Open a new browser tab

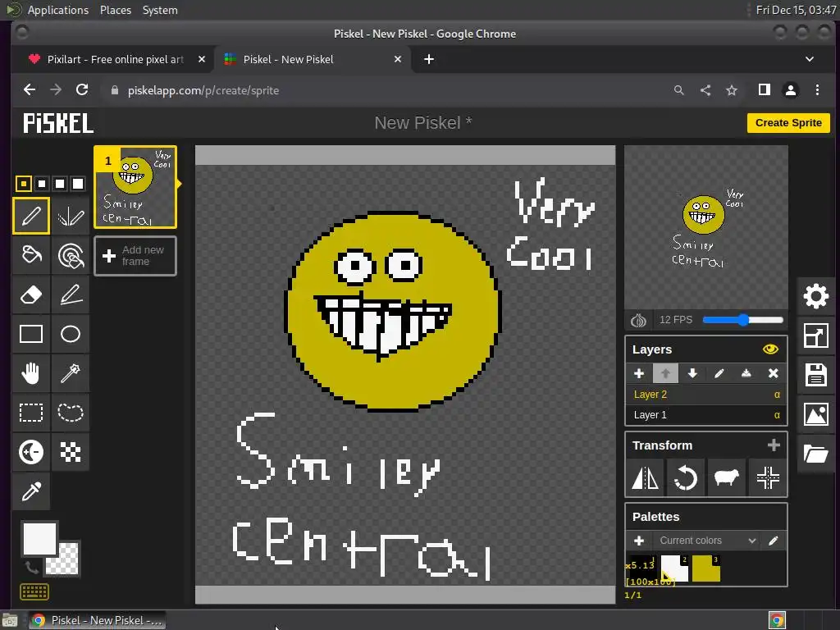pos(428,59)
